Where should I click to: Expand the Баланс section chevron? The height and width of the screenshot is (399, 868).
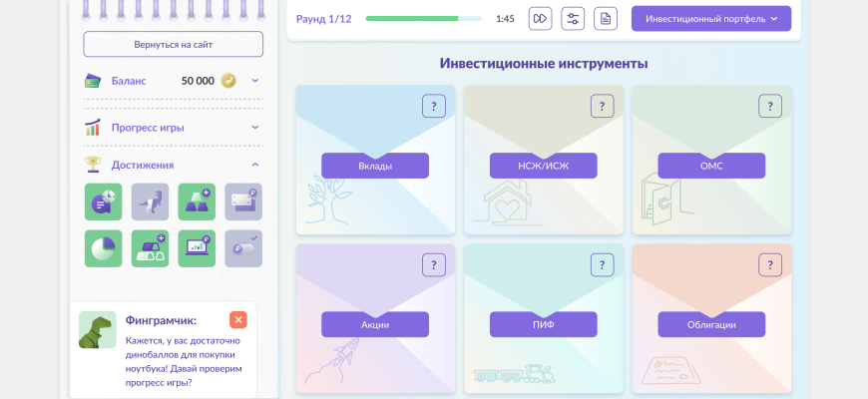click(x=254, y=81)
